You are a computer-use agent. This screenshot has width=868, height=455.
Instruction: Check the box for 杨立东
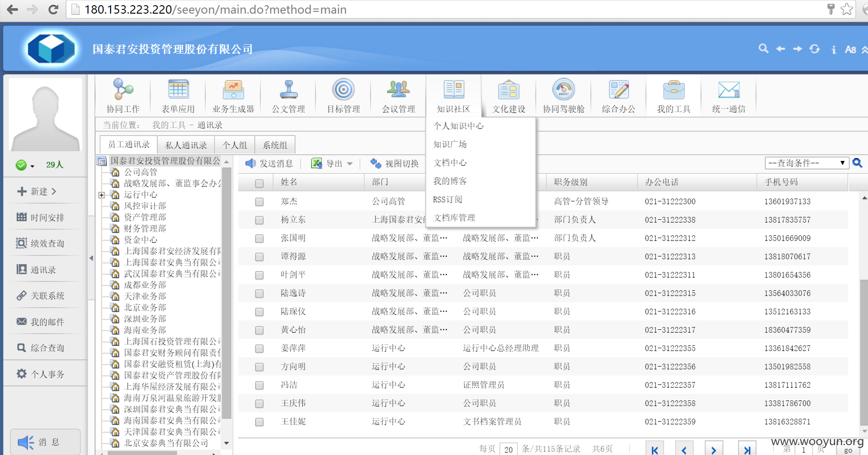[x=259, y=220]
